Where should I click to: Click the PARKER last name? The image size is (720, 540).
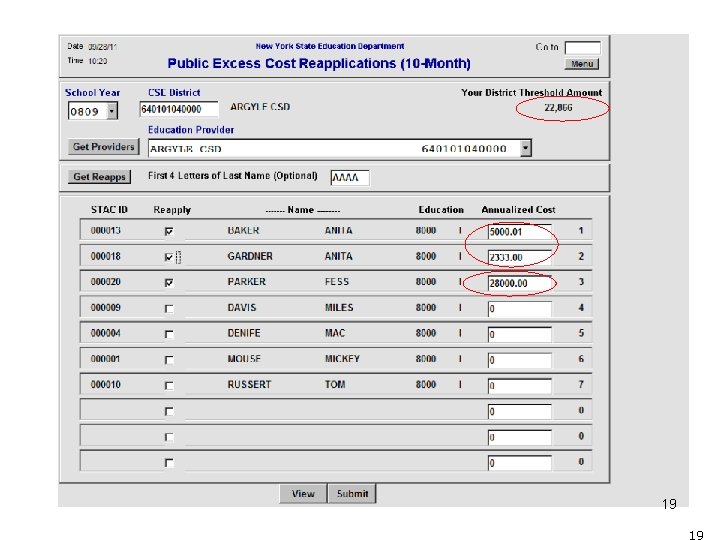click(247, 282)
